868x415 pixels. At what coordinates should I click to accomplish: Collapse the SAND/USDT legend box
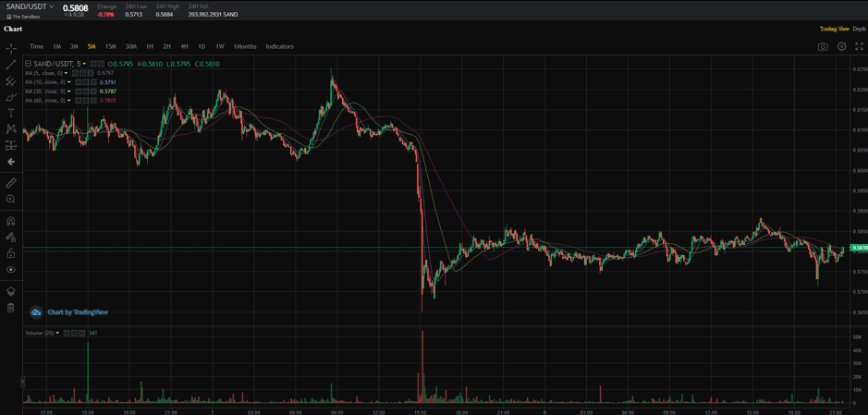[28, 64]
